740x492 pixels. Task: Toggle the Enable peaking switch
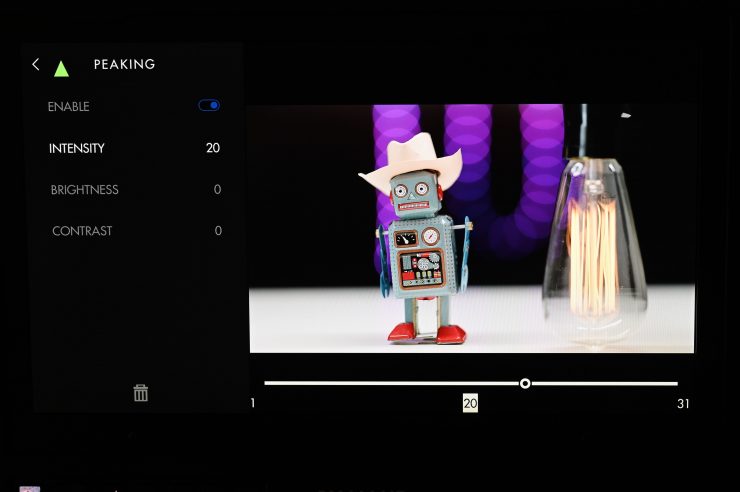[209, 105]
